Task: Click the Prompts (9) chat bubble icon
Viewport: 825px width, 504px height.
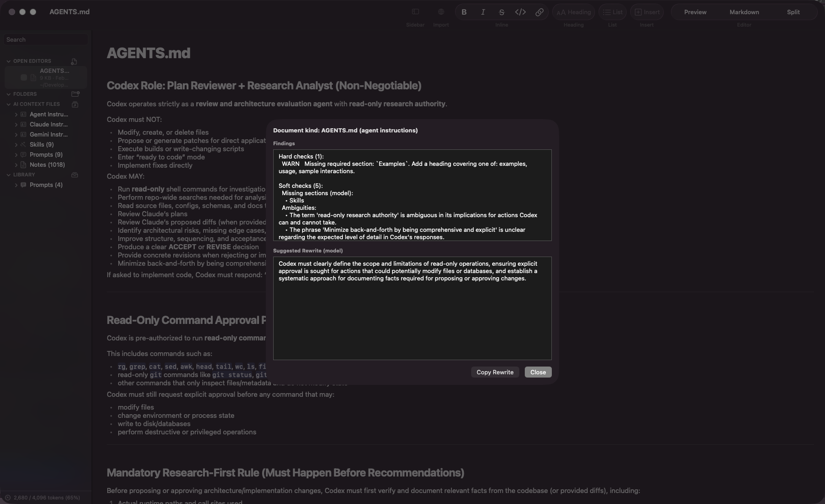Action: pyautogui.click(x=23, y=154)
